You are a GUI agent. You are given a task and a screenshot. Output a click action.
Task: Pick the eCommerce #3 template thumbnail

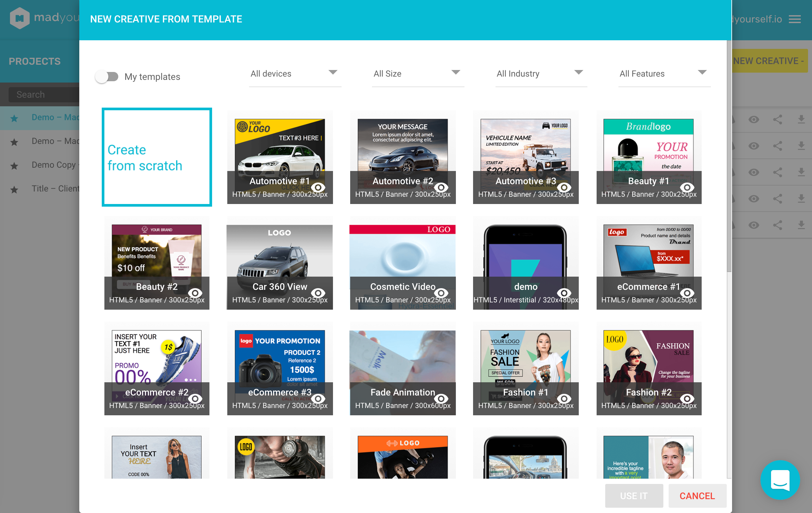(x=280, y=368)
